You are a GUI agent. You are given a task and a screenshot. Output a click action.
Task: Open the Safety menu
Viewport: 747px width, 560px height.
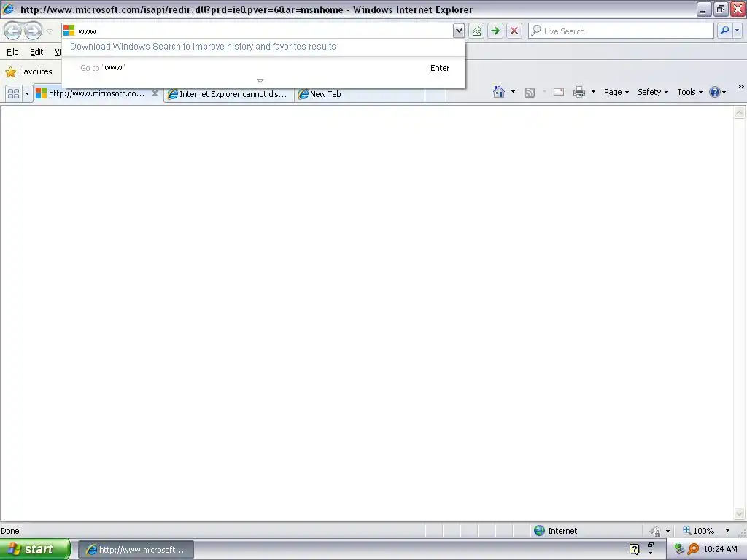[653, 93]
